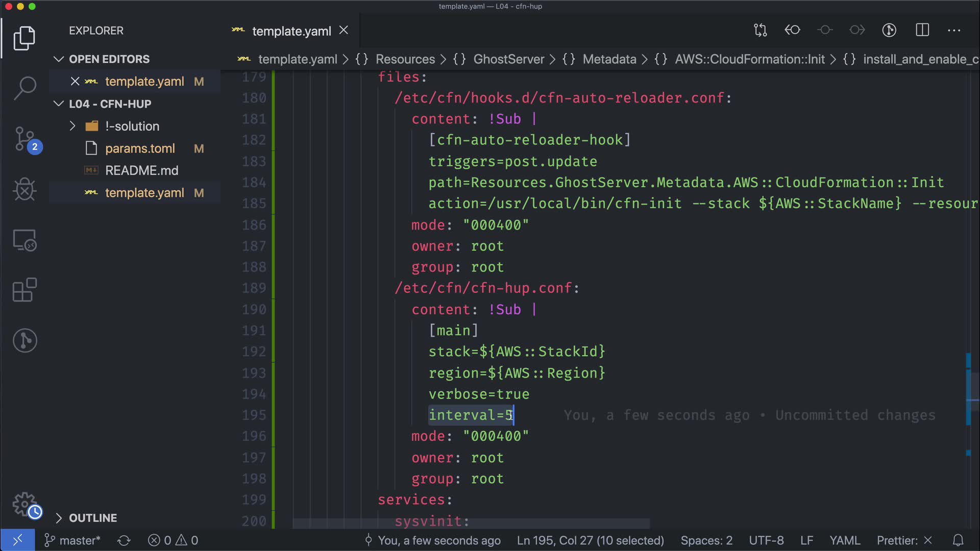The width and height of the screenshot is (980, 551).
Task: Open the Run and Debug view
Action: [24, 190]
